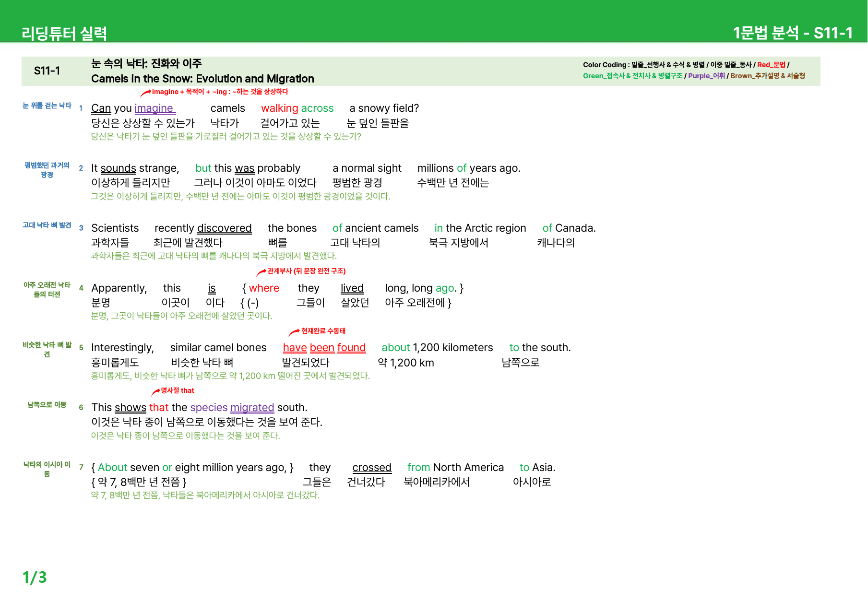Image resolution: width=868 pixels, height=613 pixels.
Task: Click the header label '1문법 분석 - S11-1'
Action: [x=793, y=33]
